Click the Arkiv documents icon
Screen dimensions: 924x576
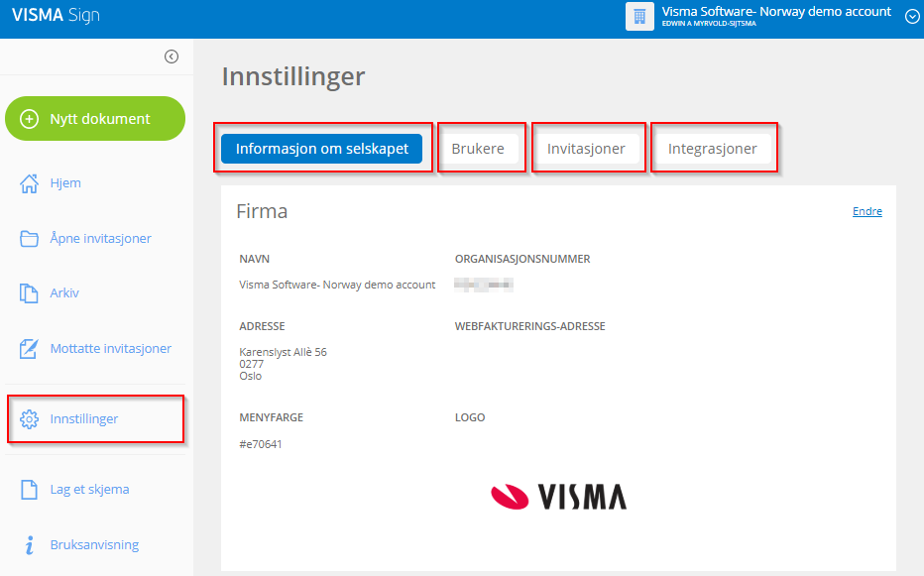tap(29, 293)
